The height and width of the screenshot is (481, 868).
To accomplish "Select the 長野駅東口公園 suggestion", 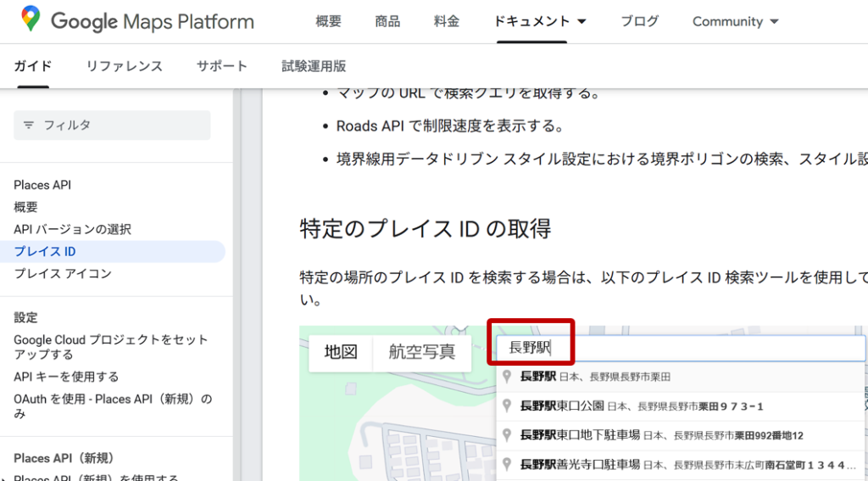I will [x=681, y=406].
